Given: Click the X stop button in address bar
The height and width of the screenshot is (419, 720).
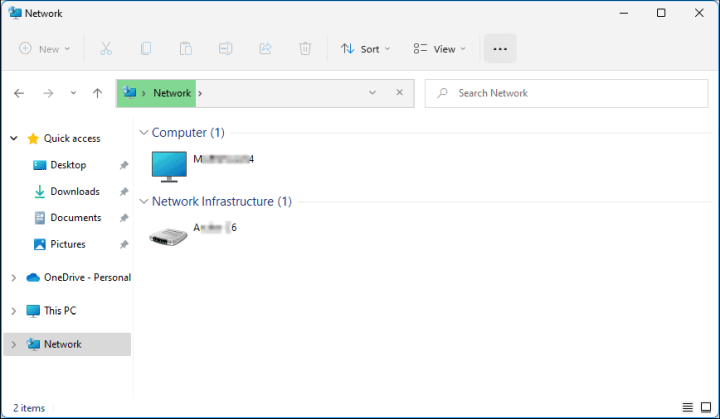Looking at the screenshot, I should pyautogui.click(x=399, y=93).
